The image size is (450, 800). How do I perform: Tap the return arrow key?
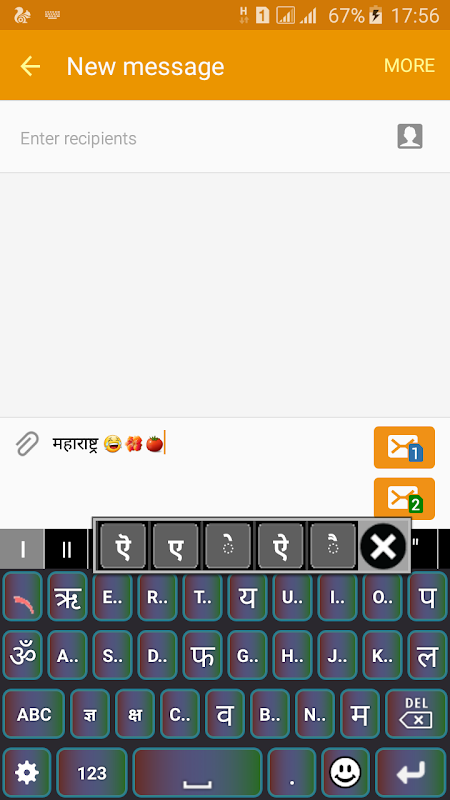tap(411, 773)
